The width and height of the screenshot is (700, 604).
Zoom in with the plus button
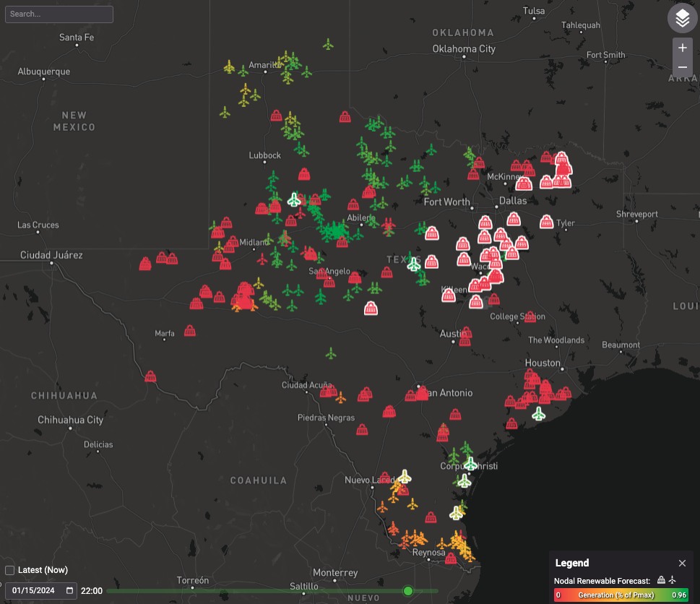pyautogui.click(x=682, y=48)
